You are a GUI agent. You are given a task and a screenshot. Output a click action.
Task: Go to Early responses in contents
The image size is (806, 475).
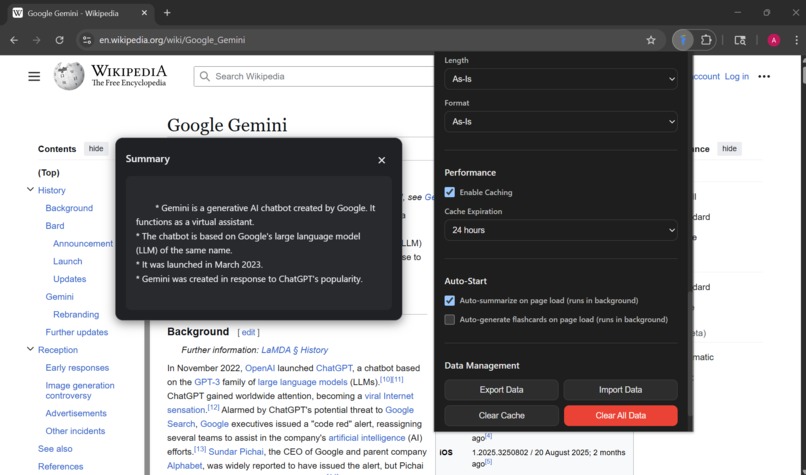pyautogui.click(x=78, y=368)
